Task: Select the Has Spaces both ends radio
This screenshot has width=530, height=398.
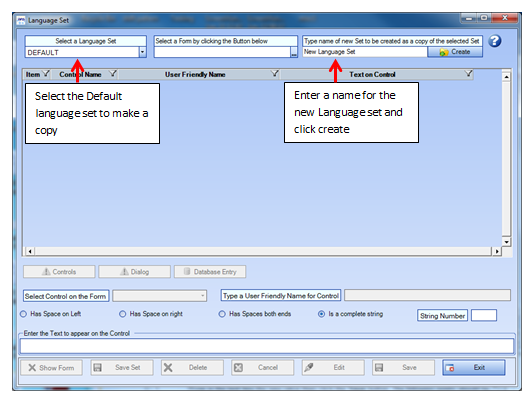Action: tap(222, 314)
